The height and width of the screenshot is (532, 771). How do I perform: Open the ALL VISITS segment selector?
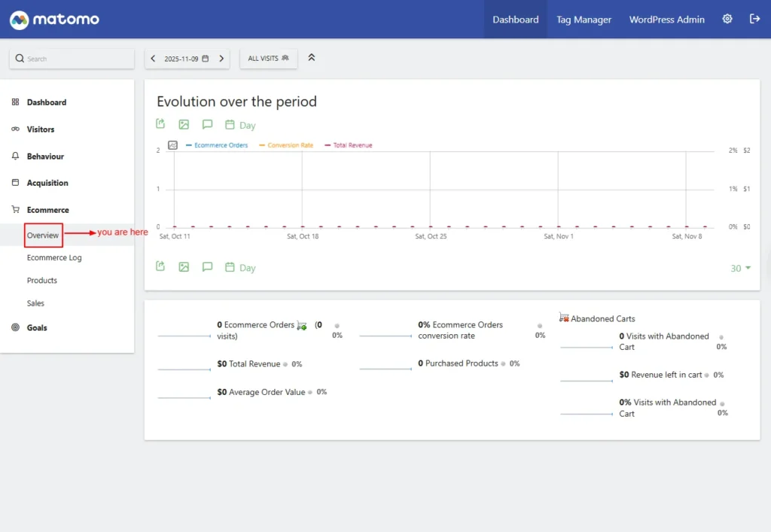268,58
